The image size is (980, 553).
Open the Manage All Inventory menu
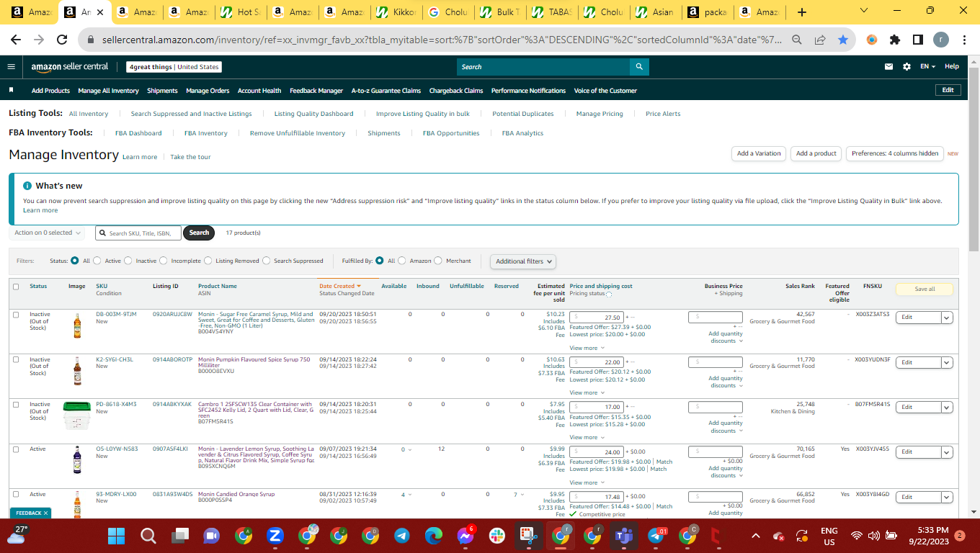click(x=108, y=91)
